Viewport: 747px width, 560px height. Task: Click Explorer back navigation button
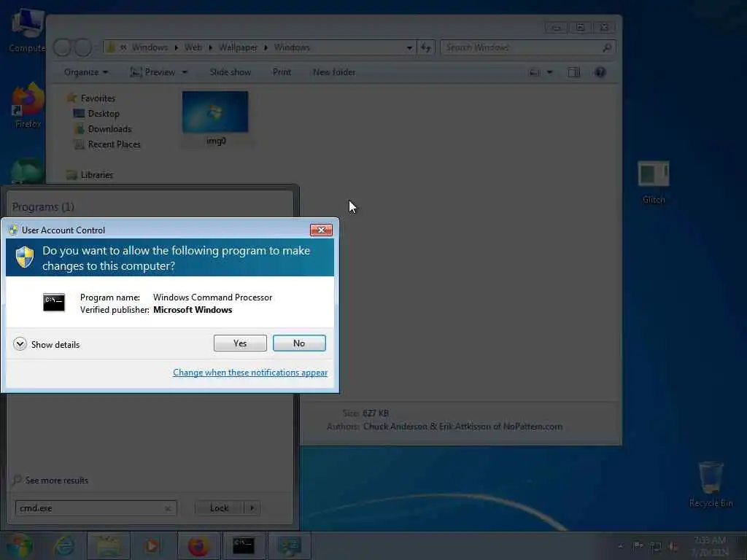click(63, 47)
